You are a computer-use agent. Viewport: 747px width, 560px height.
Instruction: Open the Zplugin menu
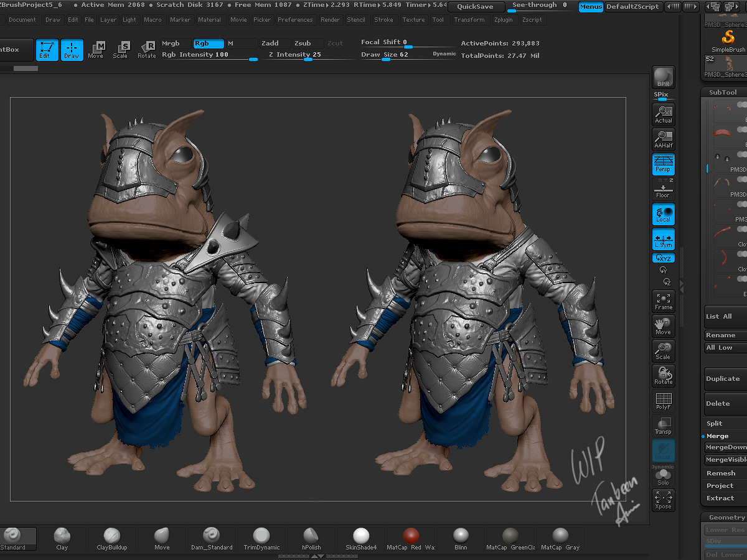(503, 20)
